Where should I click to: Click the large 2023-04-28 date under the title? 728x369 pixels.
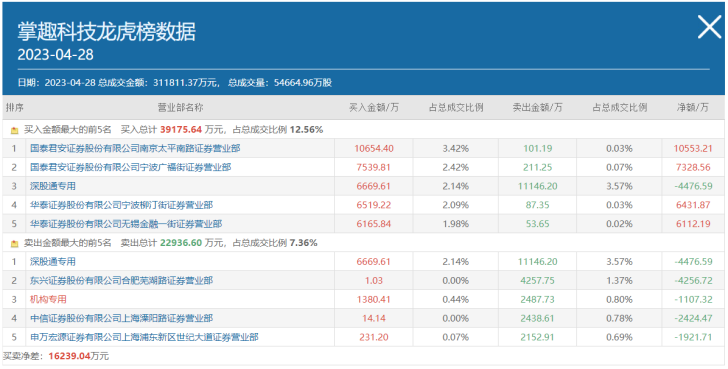click(55, 55)
